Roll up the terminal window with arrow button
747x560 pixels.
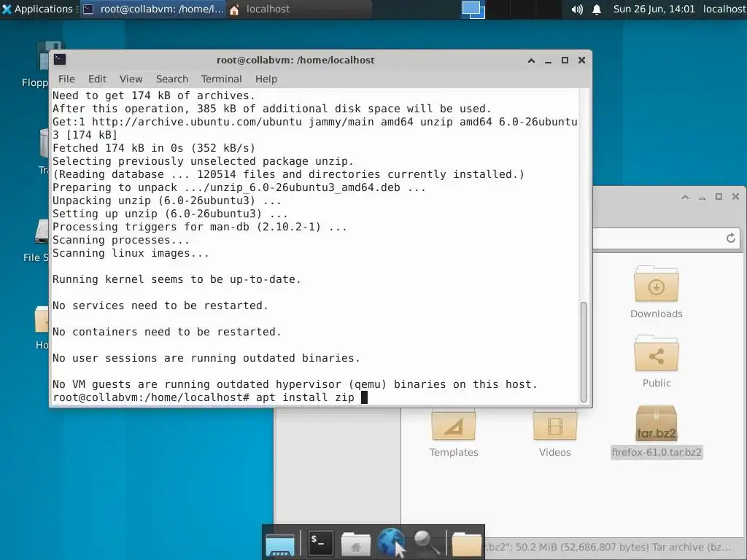pyautogui.click(x=531, y=61)
